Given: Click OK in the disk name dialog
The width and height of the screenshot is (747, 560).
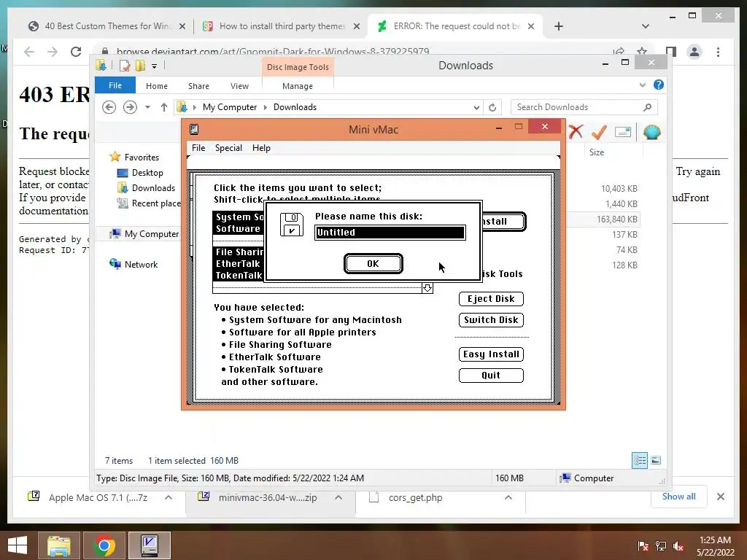Looking at the screenshot, I should 373,264.
